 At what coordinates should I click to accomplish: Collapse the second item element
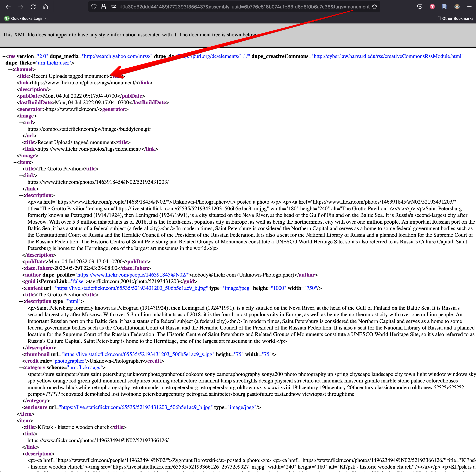pos(15,421)
